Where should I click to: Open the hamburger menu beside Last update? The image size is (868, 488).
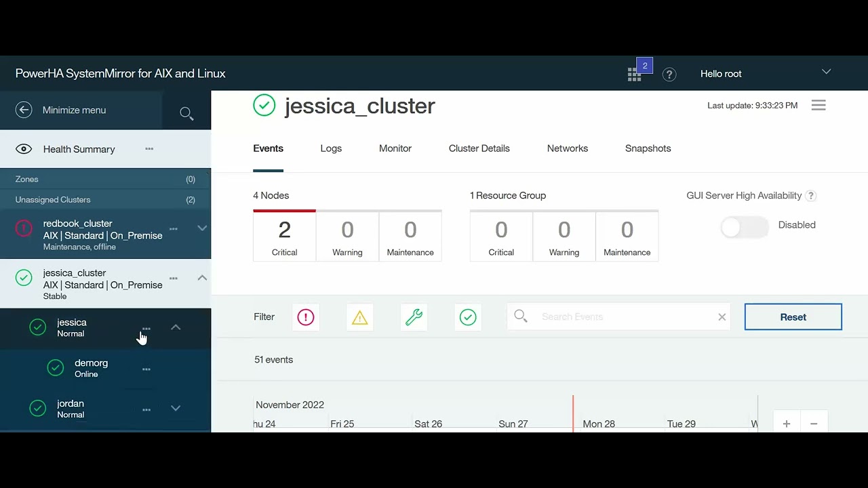point(818,105)
